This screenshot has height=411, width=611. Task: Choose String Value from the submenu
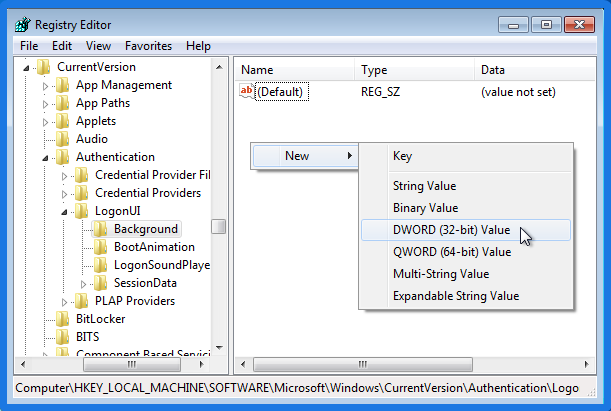466,186
